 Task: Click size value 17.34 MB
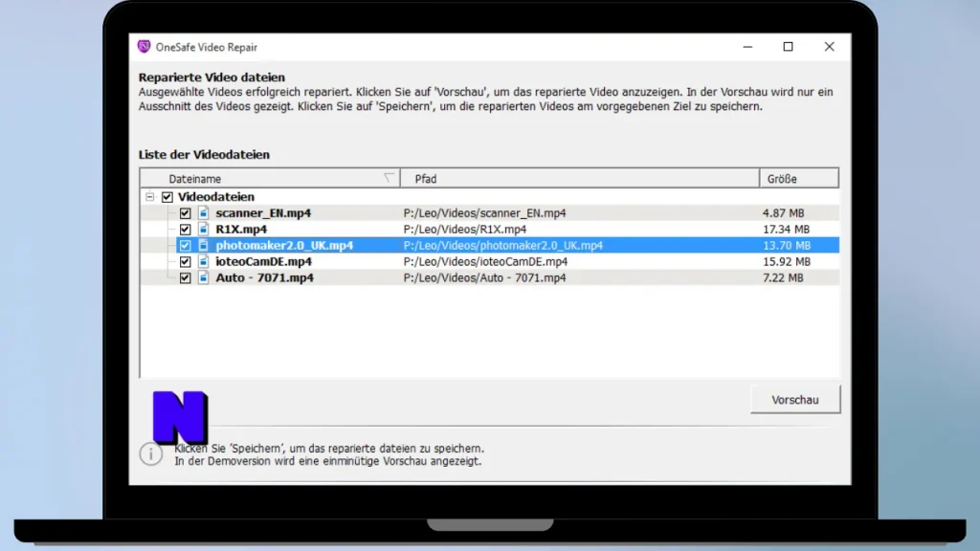pyautogui.click(x=787, y=230)
